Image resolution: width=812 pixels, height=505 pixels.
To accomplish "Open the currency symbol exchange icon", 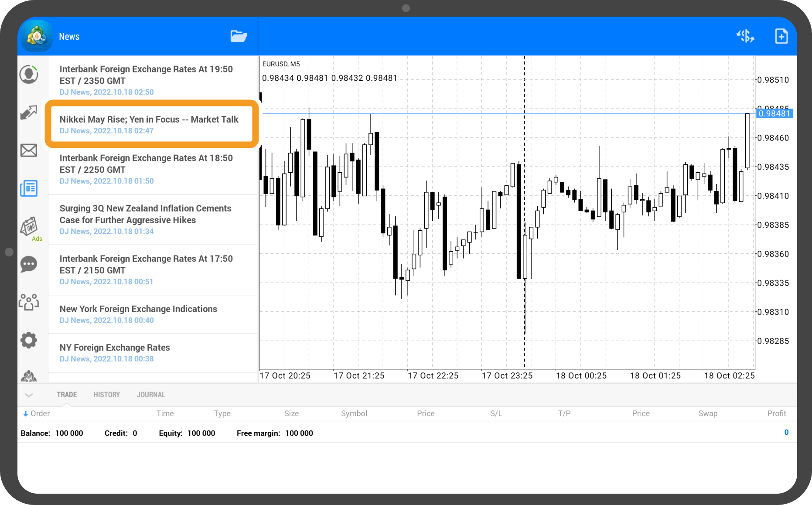I will coord(745,36).
